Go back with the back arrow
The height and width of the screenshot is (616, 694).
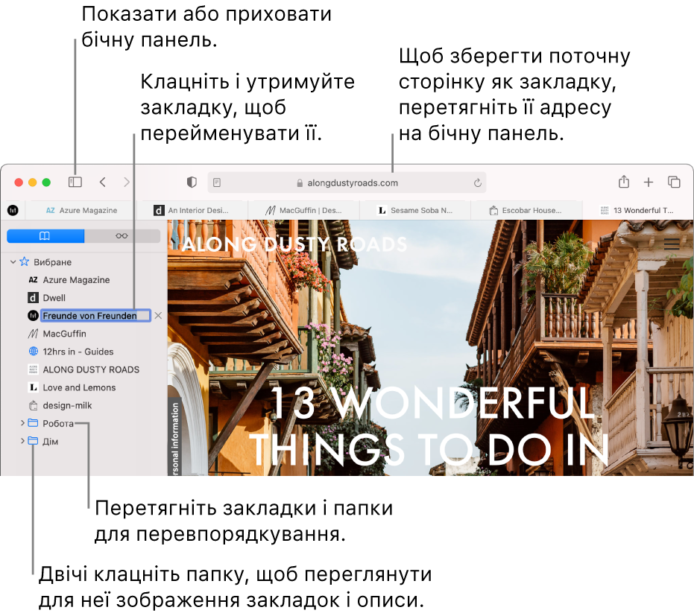tap(103, 182)
